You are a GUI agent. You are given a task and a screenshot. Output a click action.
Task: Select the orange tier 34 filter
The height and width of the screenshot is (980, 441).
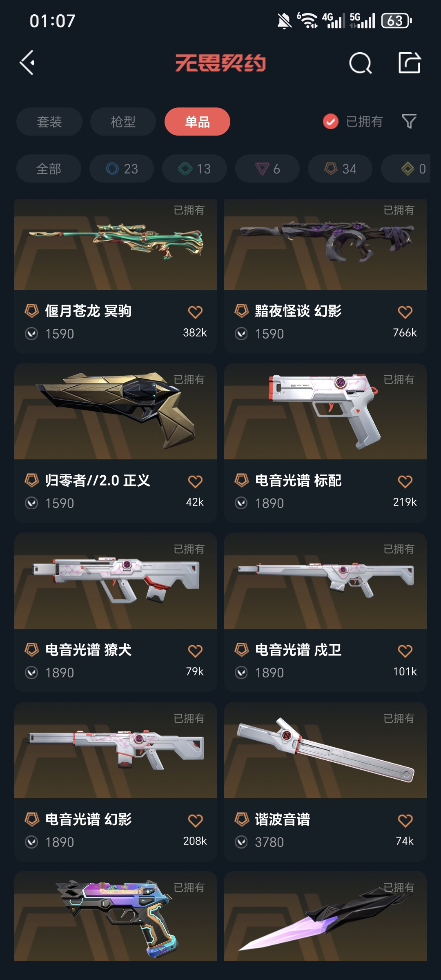(x=340, y=169)
